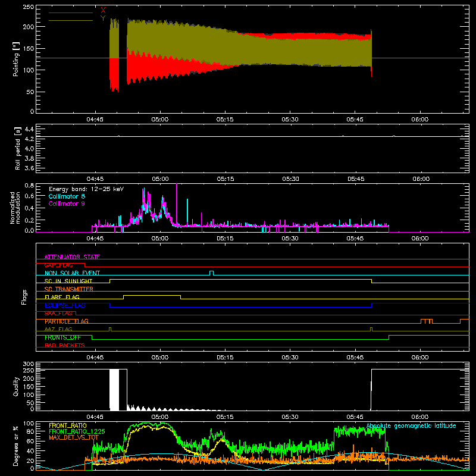Image resolution: width=476 pixels, height=476 pixels.
Task: Click the red X legend label
Action: coord(103,11)
